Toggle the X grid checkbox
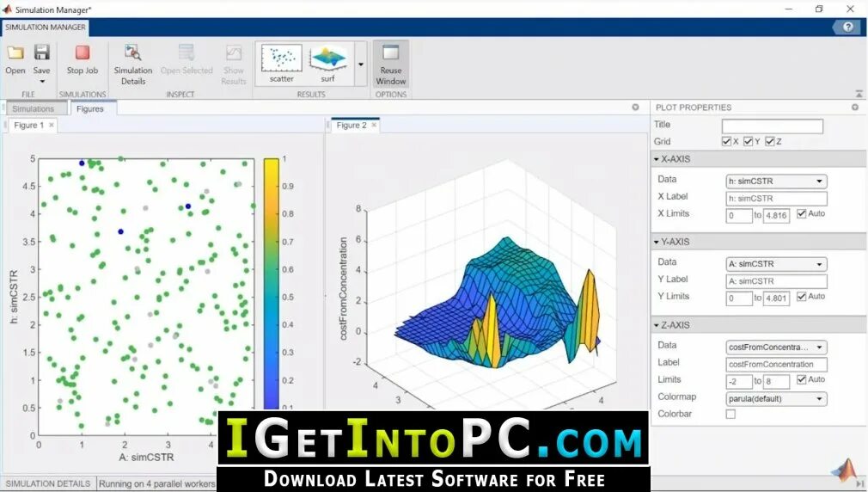Viewport: 868px width, 492px height. pos(726,141)
